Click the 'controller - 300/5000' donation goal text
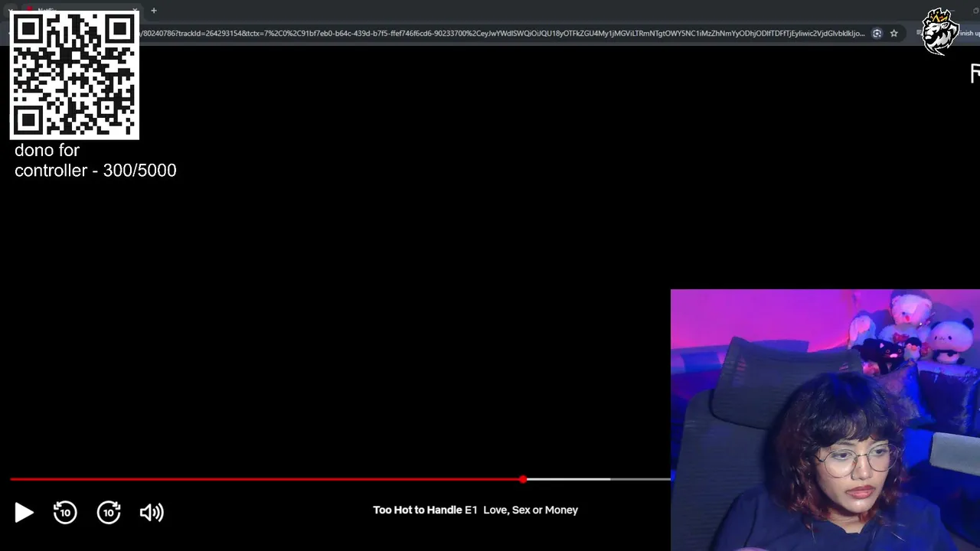This screenshot has width=980, height=551. point(96,171)
